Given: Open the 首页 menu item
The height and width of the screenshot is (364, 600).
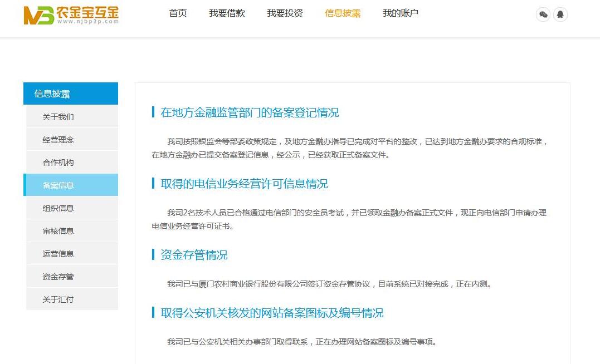Looking at the screenshot, I should 178,13.
